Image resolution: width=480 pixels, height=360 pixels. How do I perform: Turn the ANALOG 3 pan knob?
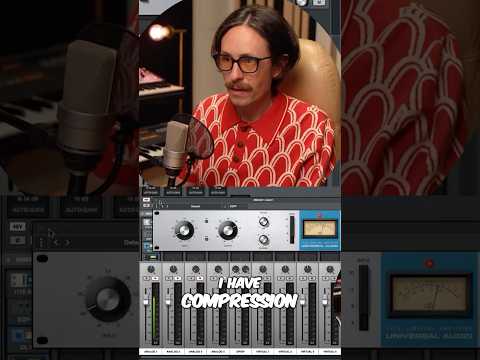coord(196,269)
